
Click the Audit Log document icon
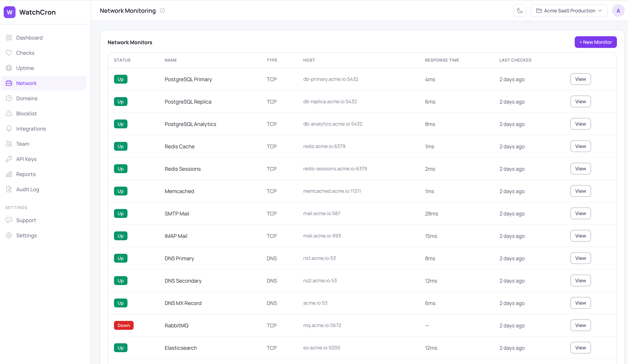point(9,189)
